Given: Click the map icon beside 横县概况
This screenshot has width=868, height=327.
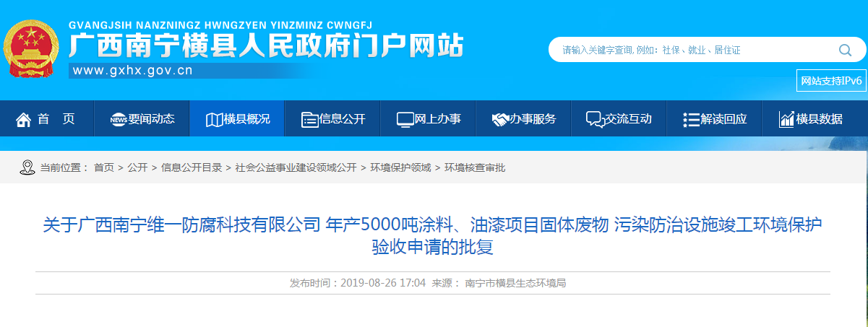Looking at the screenshot, I should coord(214,119).
